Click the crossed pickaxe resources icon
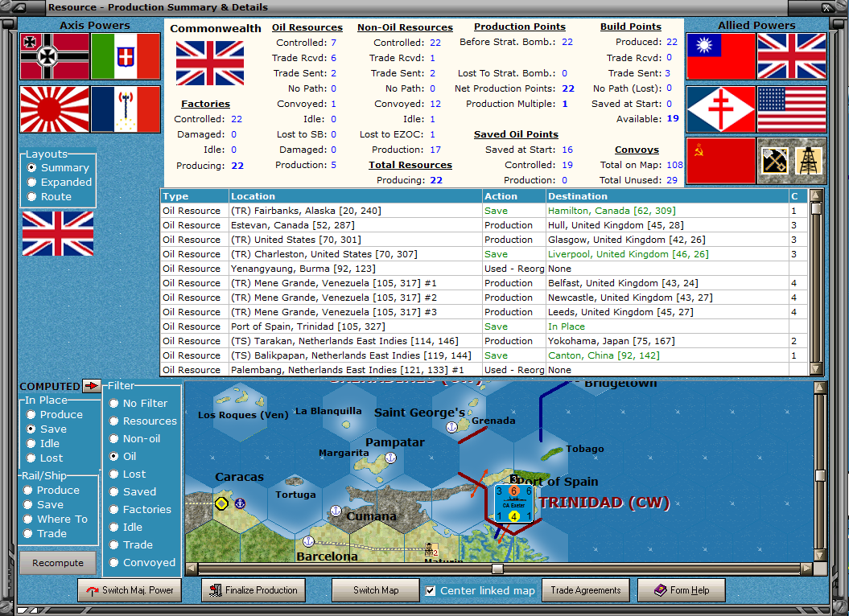Viewport: 849px width, 616px height. pyautogui.click(x=775, y=161)
